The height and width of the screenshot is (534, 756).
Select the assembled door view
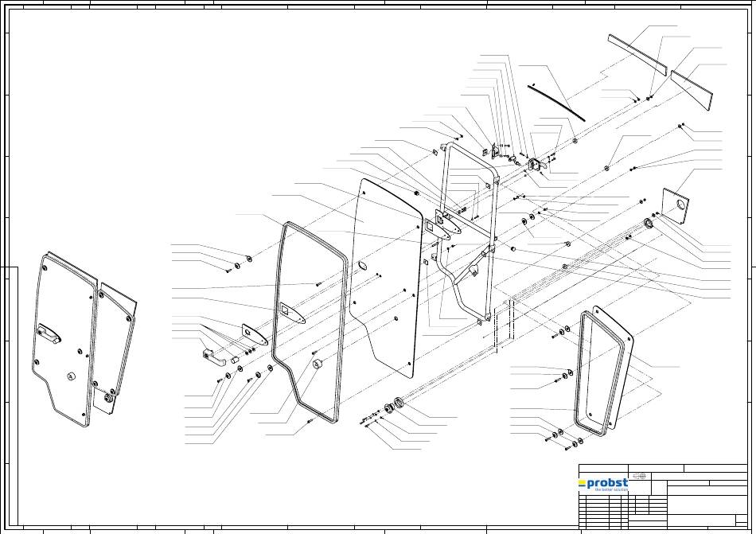(x=84, y=339)
